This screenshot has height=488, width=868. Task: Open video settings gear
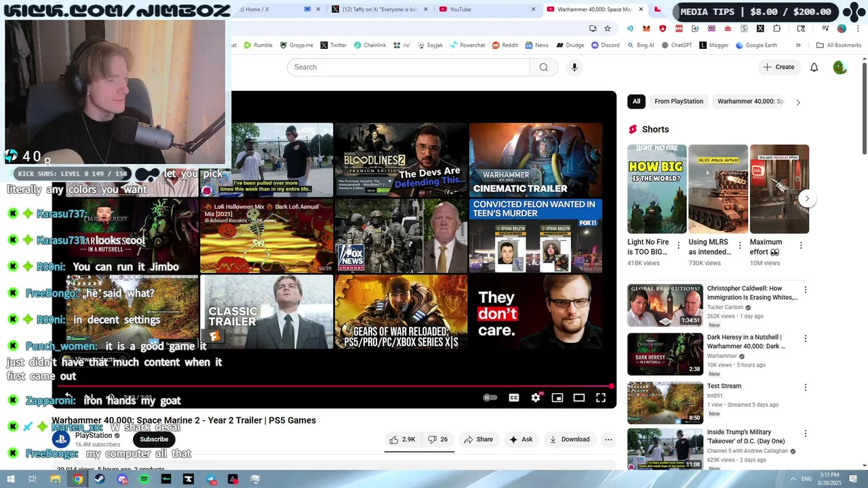coord(536,398)
